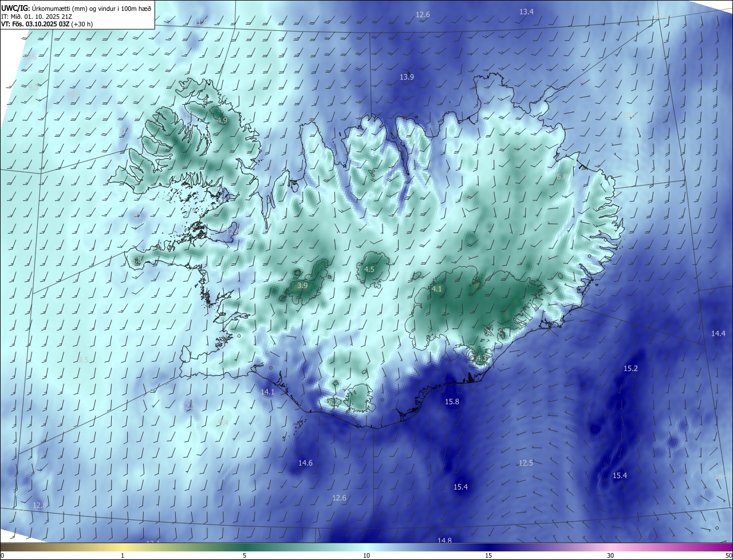The image size is (733, 560).
Task: Click the UWC/IG Úrkomumætti title line
Action: (76, 8)
